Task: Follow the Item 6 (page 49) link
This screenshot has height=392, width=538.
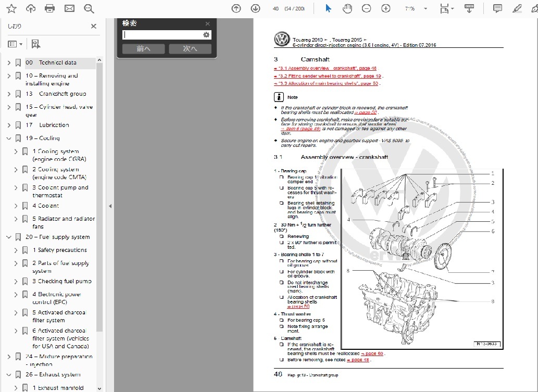Action: pos(301,129)
